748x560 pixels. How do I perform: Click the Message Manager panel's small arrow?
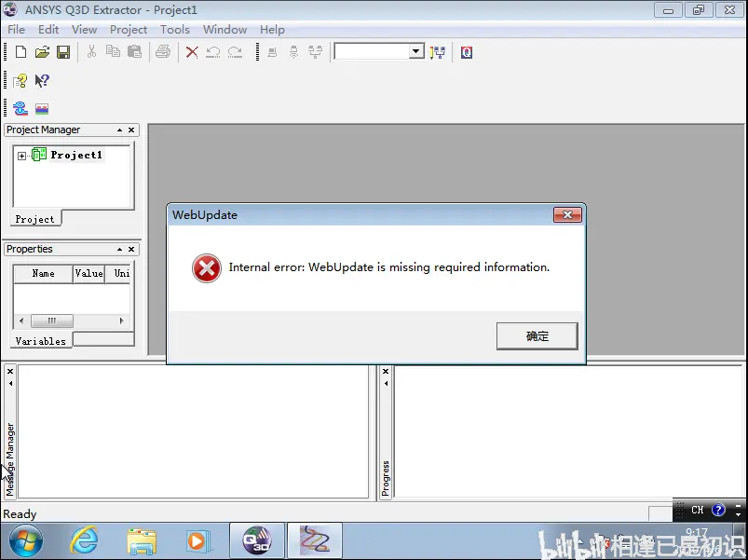tap(10, 384)
